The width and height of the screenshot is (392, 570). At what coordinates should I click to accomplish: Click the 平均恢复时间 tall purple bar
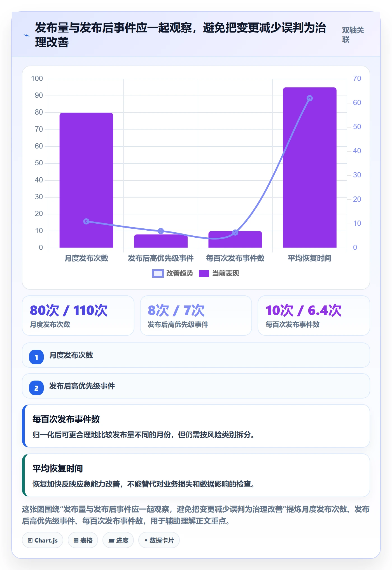click(310, 168)
